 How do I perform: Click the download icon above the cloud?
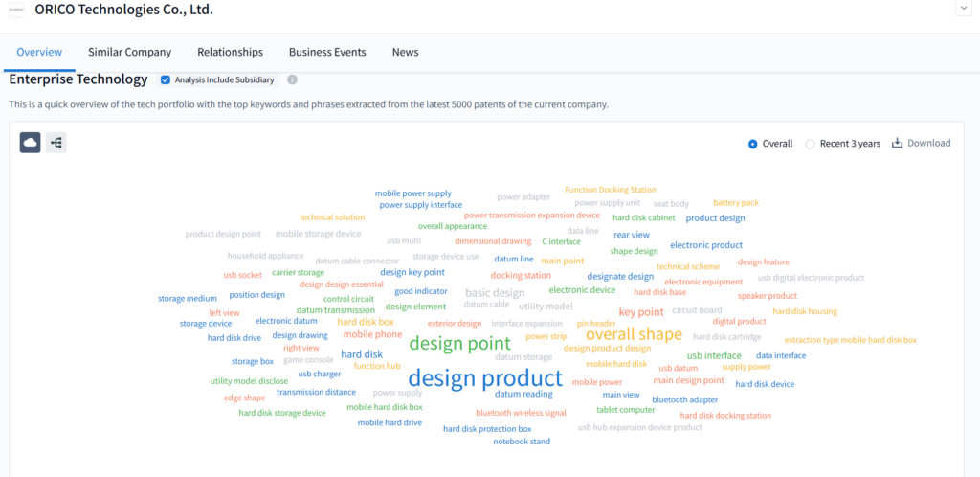[x=897, y=144]
